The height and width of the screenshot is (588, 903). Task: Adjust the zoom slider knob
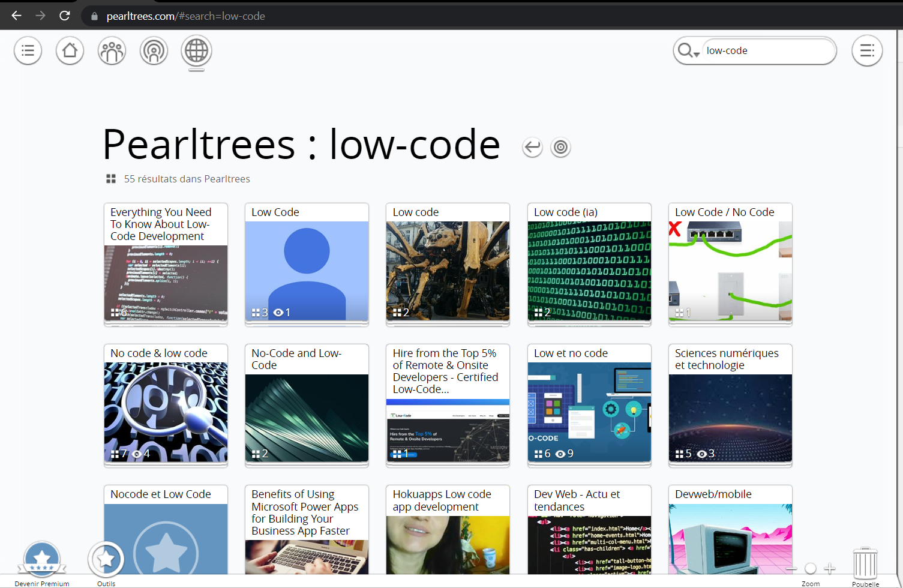click(811, 568)
